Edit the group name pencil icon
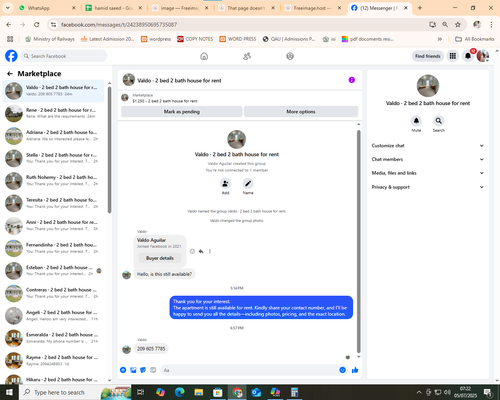This screenshot has width=500, height=400. [248, 183]
